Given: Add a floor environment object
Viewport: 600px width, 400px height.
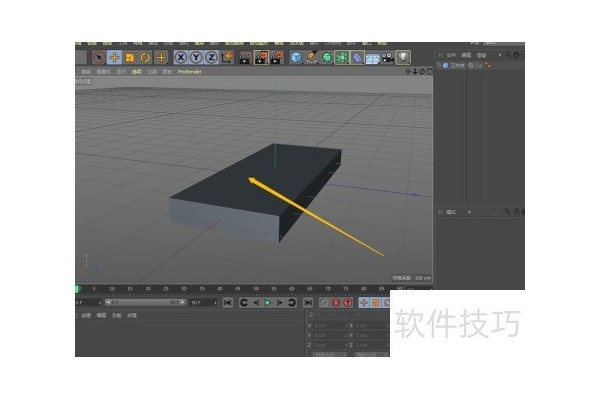Looking at the screenshot, I should 372,58.
